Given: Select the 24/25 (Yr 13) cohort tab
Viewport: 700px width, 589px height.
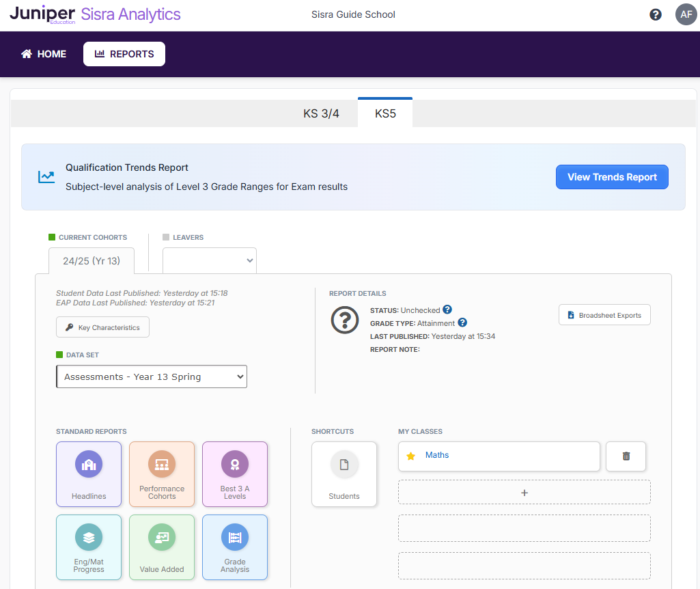Looking at the screenshot, I should pyautogui.click(x=92, y=261).
